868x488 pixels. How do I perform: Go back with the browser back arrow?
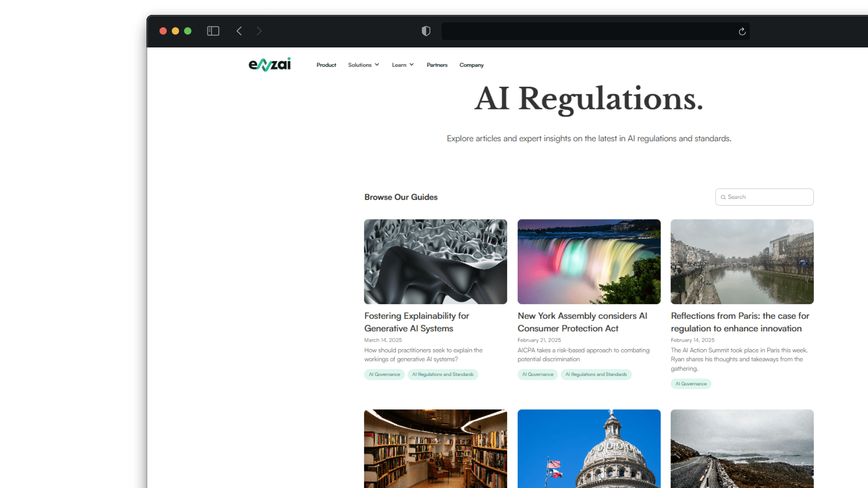click(239, 31)
